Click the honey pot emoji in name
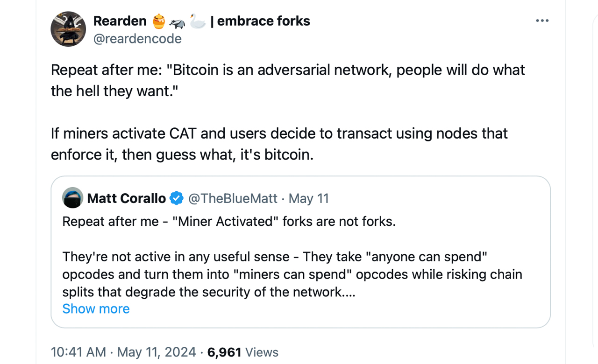Viewport: 598px width, 364px height. [x=159, y=21]
